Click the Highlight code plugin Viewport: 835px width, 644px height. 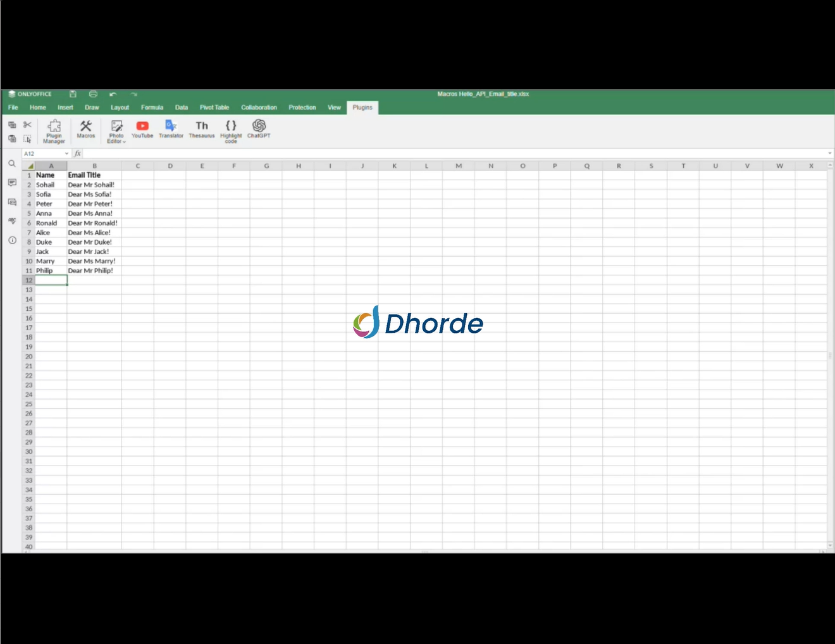231,131
